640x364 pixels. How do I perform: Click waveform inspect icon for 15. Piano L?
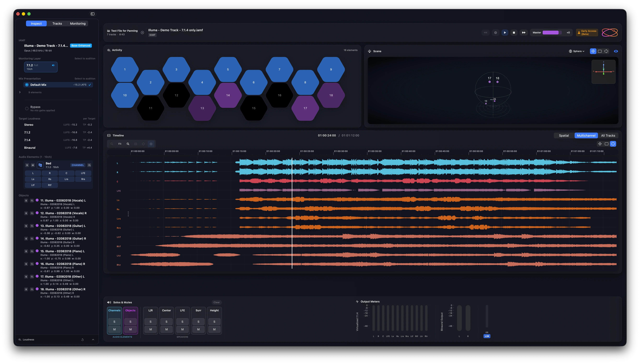[32, 251]
